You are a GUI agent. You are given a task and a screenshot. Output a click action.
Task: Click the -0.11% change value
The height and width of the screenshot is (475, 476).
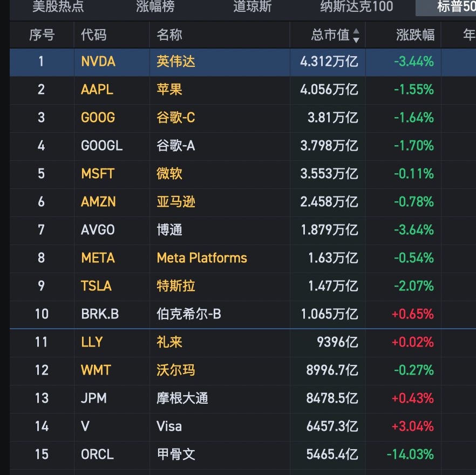click(x=414, y=174)
